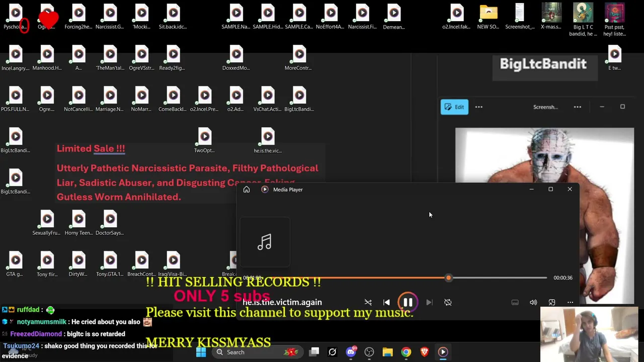Click the music note album art thumbnail
The width and height of the screenshot is (644, 362).
(x=265, y=242)
